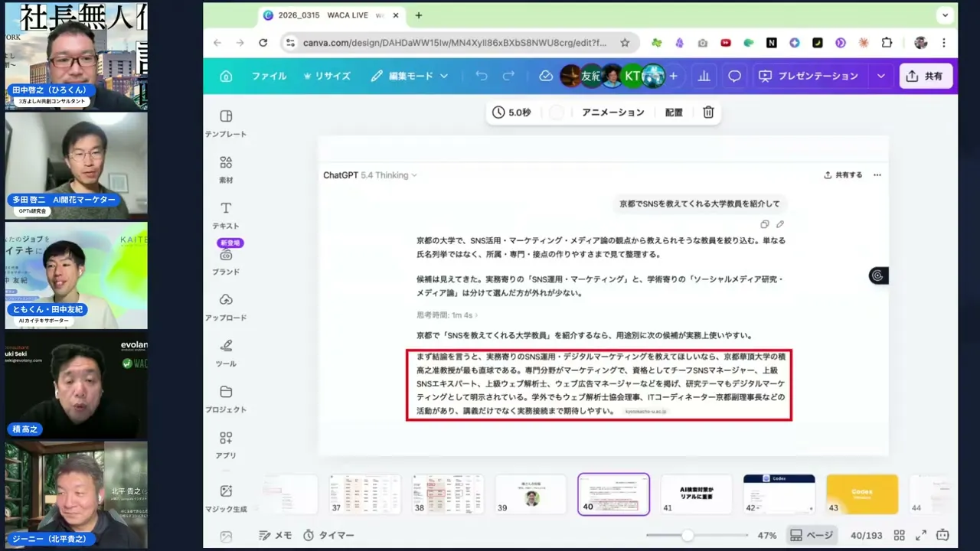Open the Resize (リサイズ) menu

327,76
